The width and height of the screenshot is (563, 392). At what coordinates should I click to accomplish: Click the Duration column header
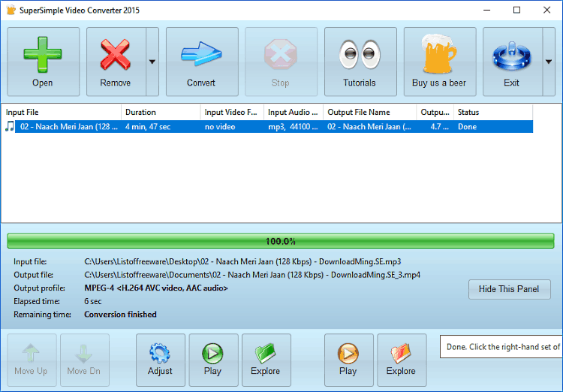click(x=161, y=112)
